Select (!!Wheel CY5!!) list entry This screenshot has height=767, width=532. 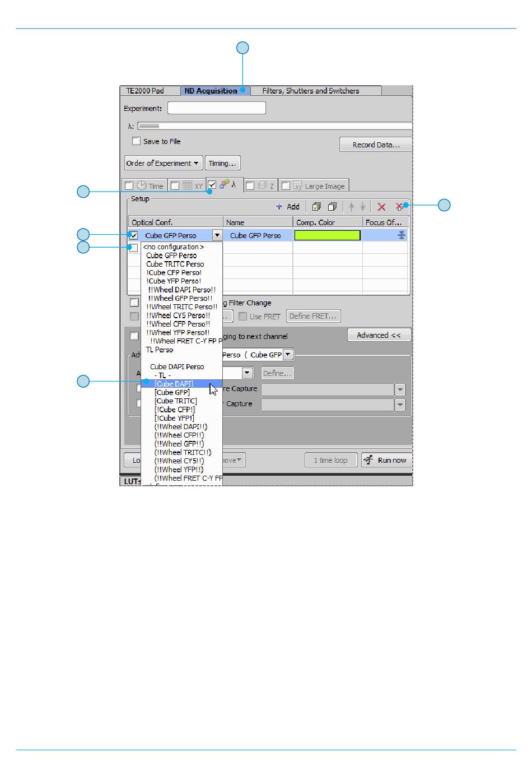[179, 461]
